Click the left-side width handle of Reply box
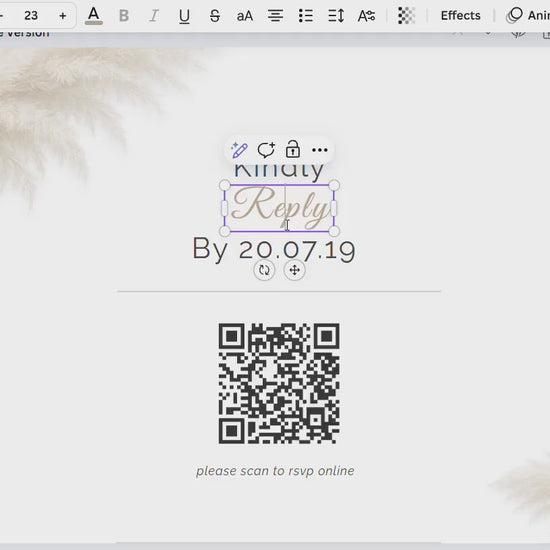The image size is (550, 550). click(x=224, y=208)
